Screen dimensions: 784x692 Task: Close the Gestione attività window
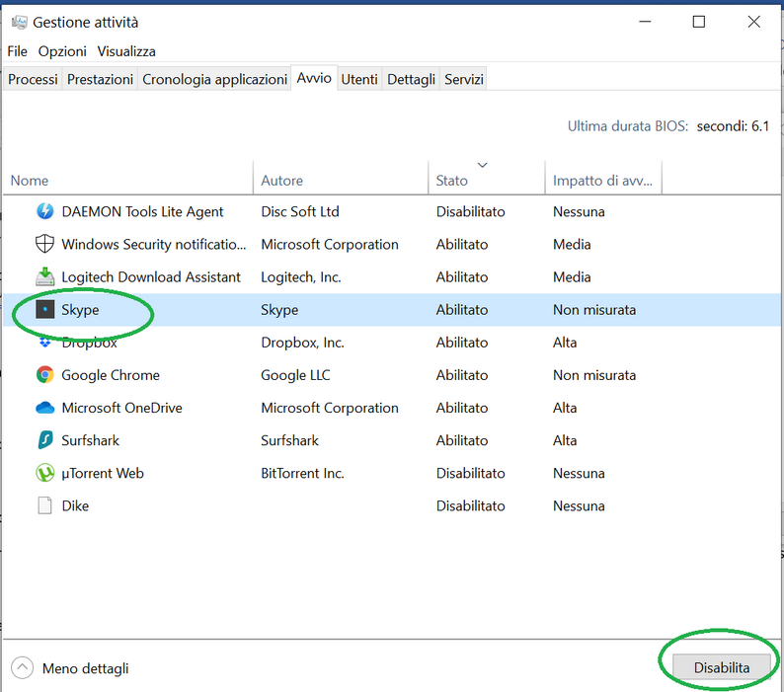click(x=754, y=22)
